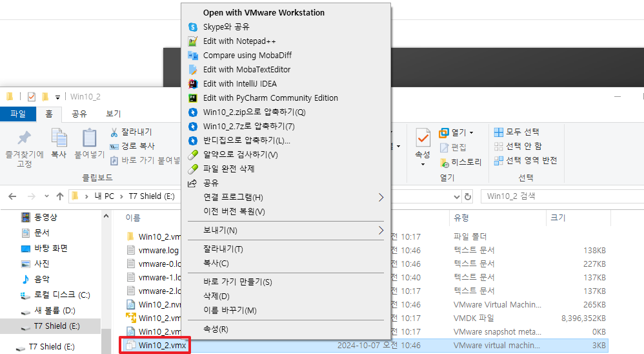The width and height of the screenshot is (644, 354).
Task: Toggle quick access toolbar checkbox icon
Action: click(32, 97)
